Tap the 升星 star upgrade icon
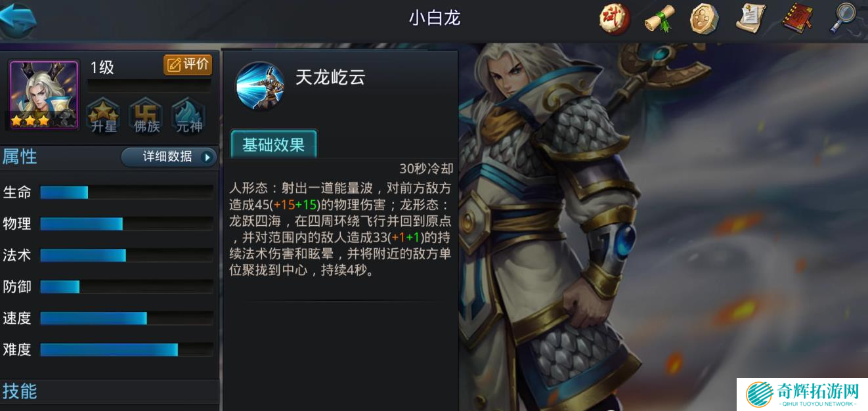Image resolution: width=868 pixels, height=411 pixels. pos(104,115)
